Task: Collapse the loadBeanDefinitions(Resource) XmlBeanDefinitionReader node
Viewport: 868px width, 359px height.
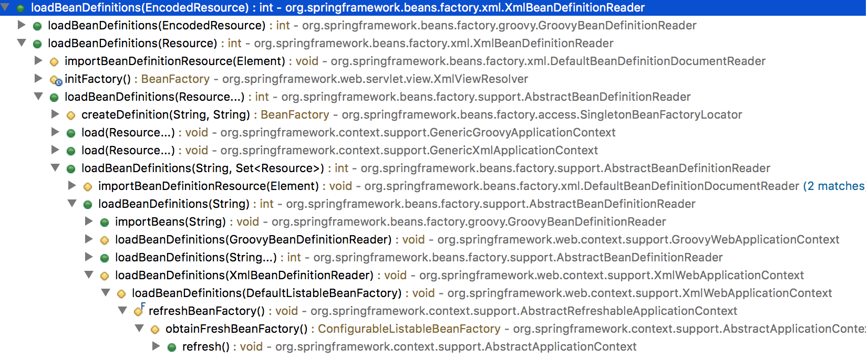Action: pyautogui.click(x=22, y=43)
